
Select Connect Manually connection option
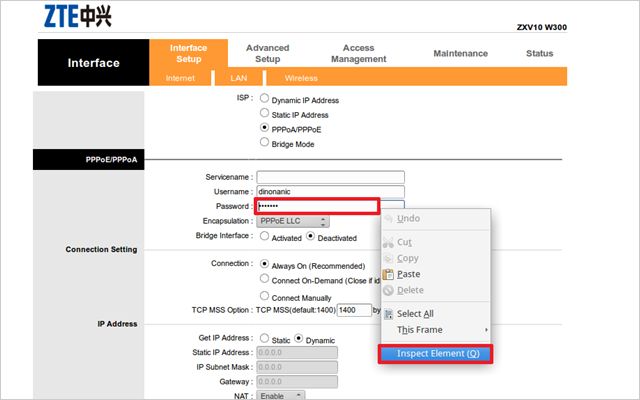264,296
